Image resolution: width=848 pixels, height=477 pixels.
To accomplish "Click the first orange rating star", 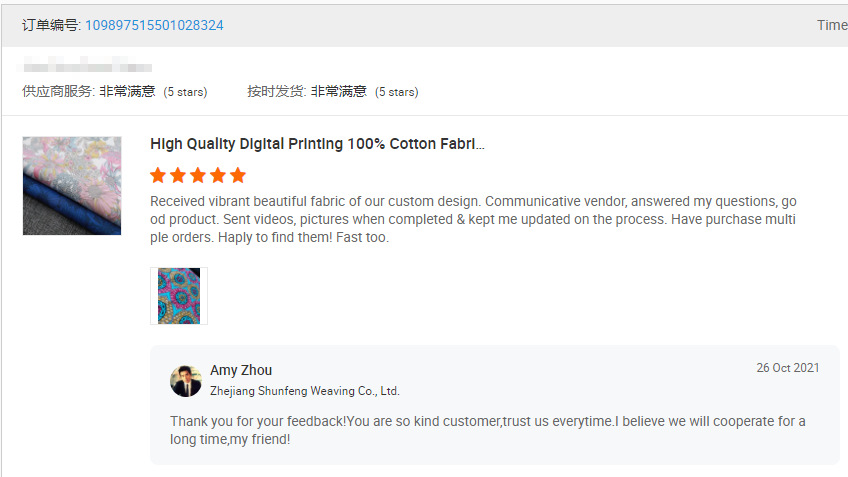I will (158, 175).
